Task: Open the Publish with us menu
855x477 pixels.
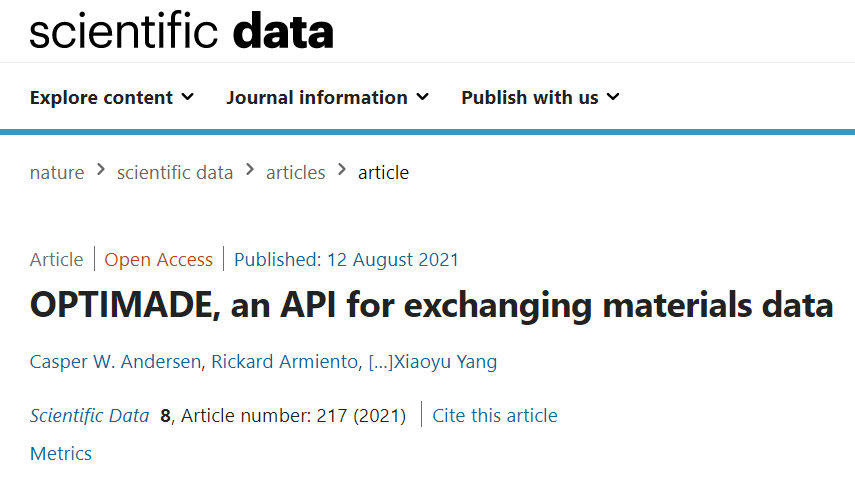Action: pyautogui.click(x=540, y=98)
